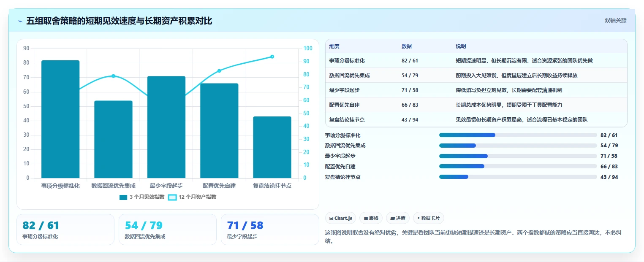The height and width of the screenshot is (262, 644).
Task: Open the 82 / 61 summary card
Action: [x=65, y=230]
